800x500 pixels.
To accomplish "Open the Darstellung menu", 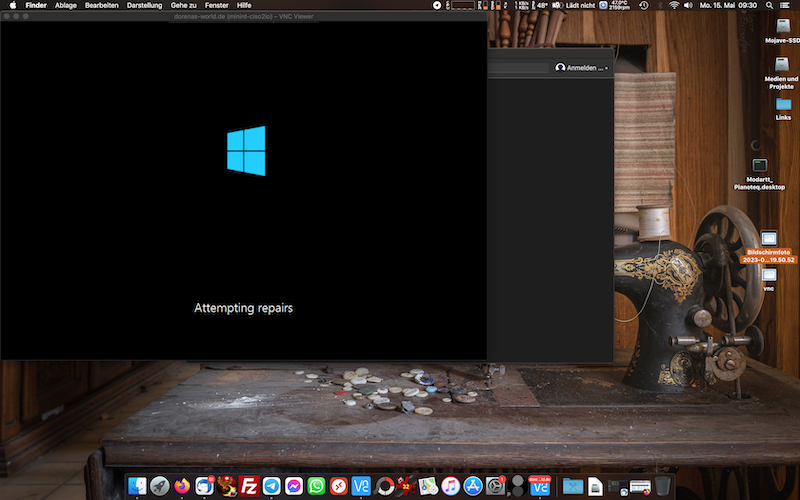I will point(144,5).
